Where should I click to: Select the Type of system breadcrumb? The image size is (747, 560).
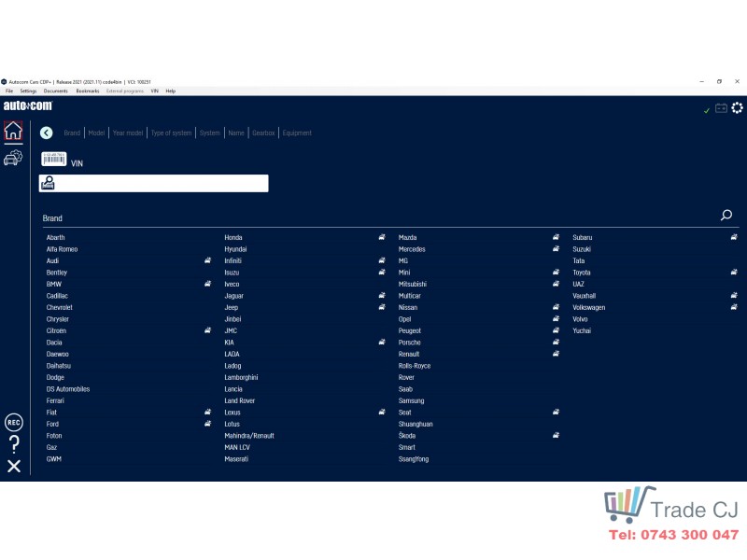171,133
